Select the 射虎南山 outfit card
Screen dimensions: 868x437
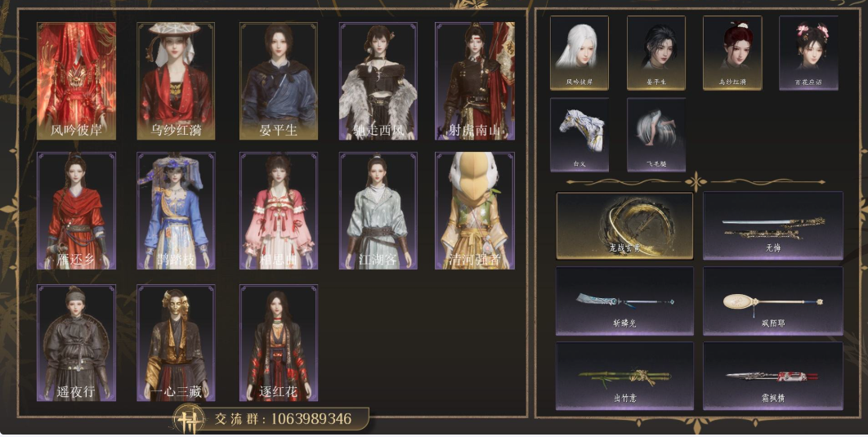(475, 81)
